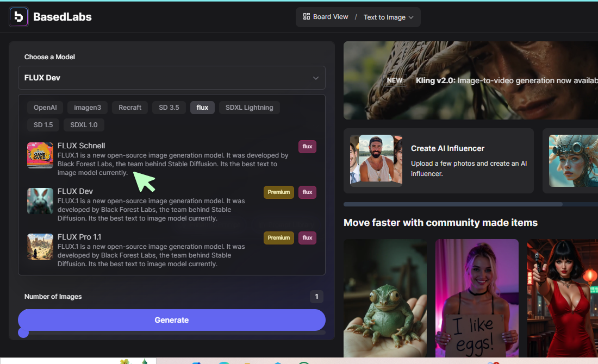This screenshot has height=364, width=598.
Task: Open the Create AI Influencer card
Action: 439,161
